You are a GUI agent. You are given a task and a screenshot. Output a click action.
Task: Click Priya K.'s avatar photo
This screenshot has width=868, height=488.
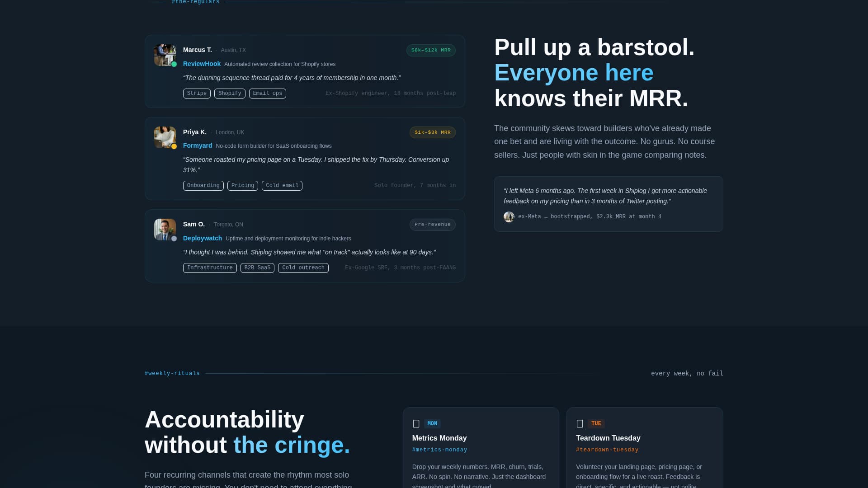(x=165, y=137)
